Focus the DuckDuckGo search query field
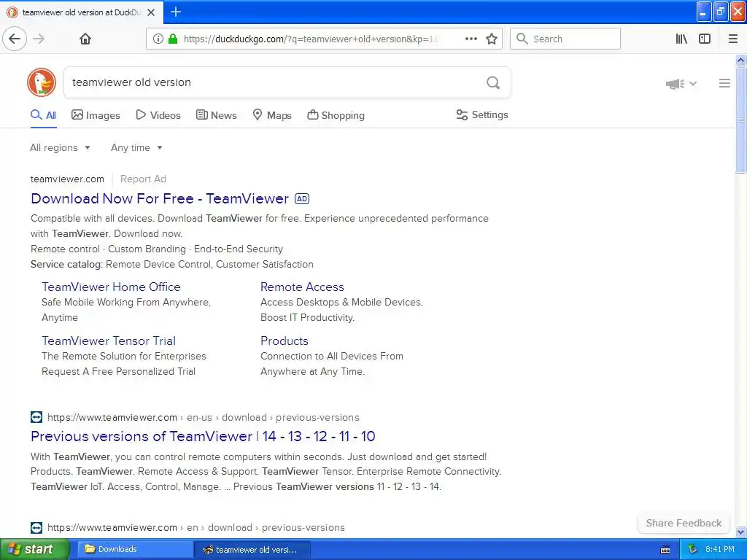747x560 pixels. pyautogui.click(x=274, y=82)
